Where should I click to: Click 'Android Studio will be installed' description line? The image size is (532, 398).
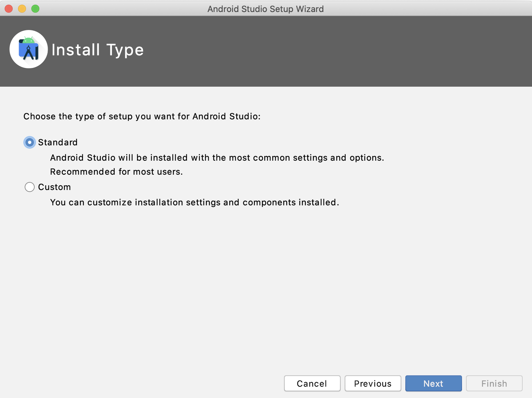pyautogui.click(x=217, y=158)
